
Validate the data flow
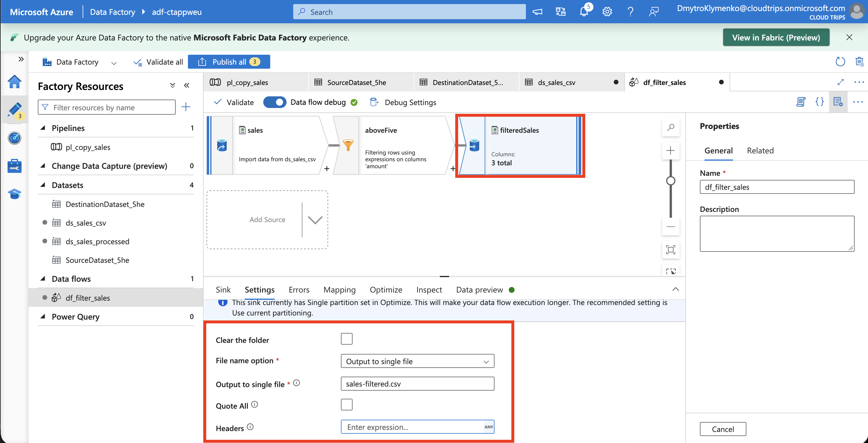(234, 102)
